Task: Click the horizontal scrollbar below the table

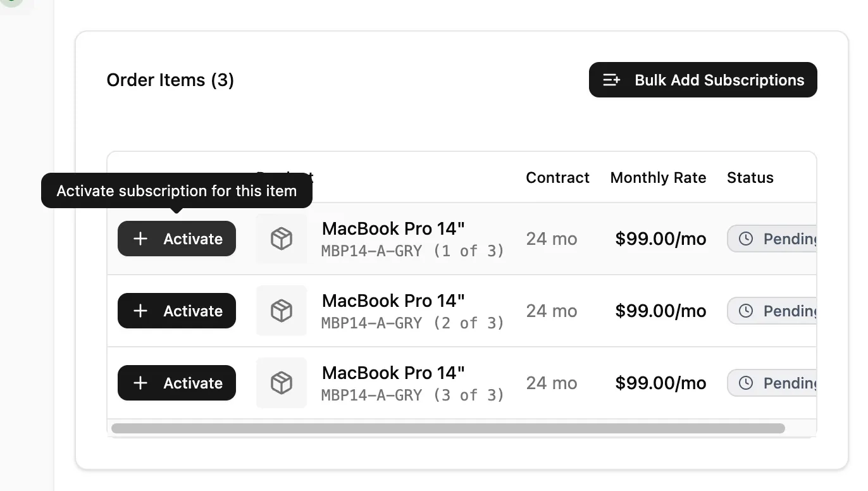Action: tap(447, 430)
